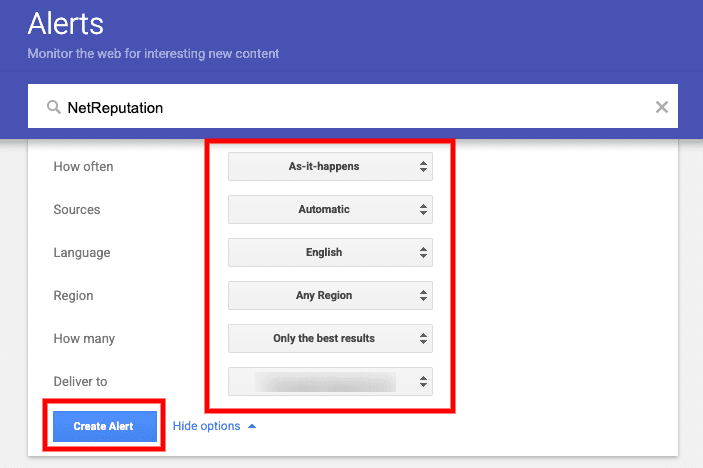Click the Monitor the web subtitle text
Viewport: 703px width, 468px height.
point(153,53)
